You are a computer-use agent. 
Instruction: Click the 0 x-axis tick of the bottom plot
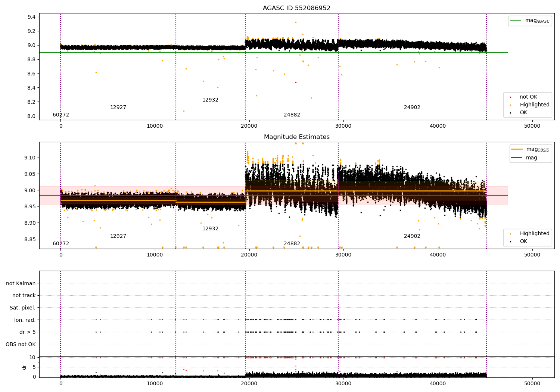[61, 384]
